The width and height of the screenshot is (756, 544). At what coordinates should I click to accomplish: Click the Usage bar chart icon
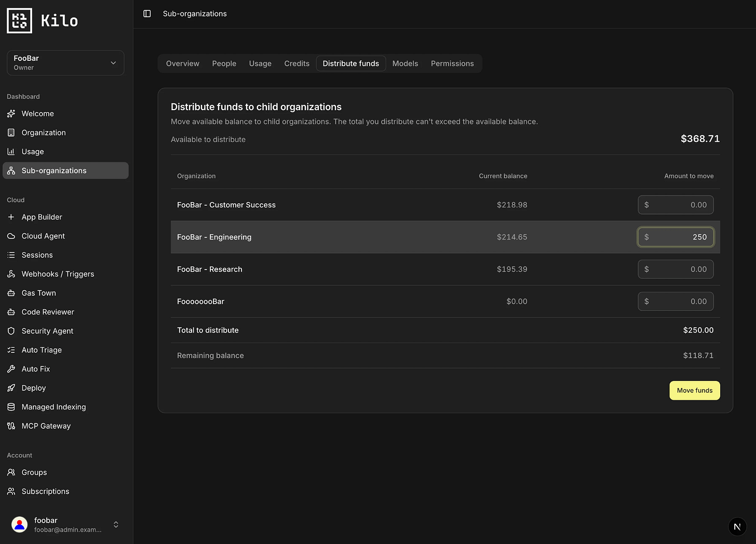pos(11,152)
